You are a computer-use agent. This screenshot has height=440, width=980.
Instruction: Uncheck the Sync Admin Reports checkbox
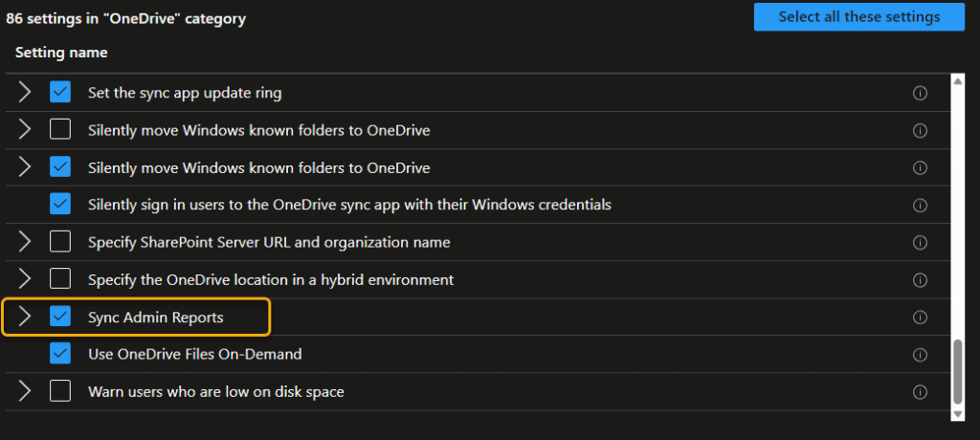pos(60,317)
